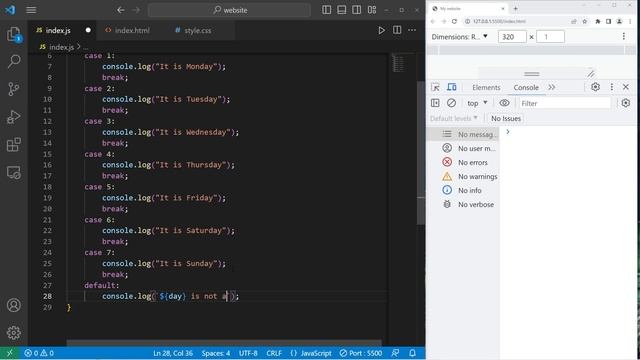
Task: Bookmark the page with the star icon
Action: (584, 21)
